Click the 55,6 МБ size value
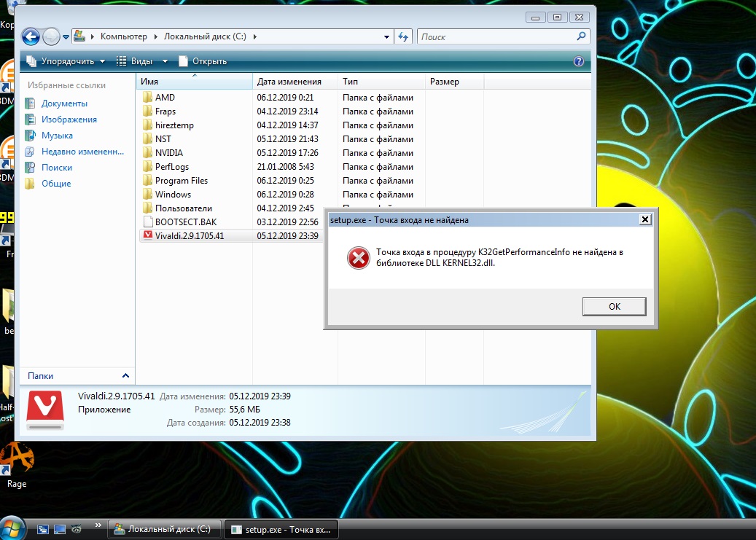The height and width of the screenshot is (540, 756). [244, 410]
